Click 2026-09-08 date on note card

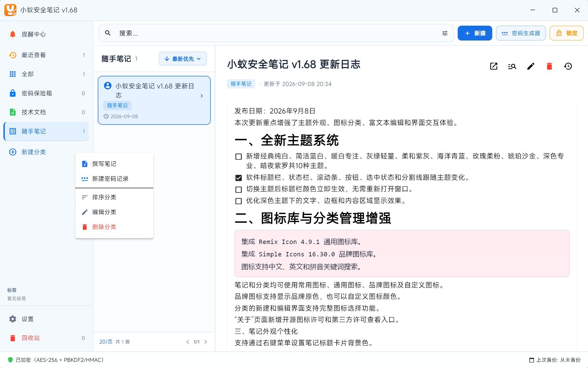pyautogui.click(x=124, y=117)
